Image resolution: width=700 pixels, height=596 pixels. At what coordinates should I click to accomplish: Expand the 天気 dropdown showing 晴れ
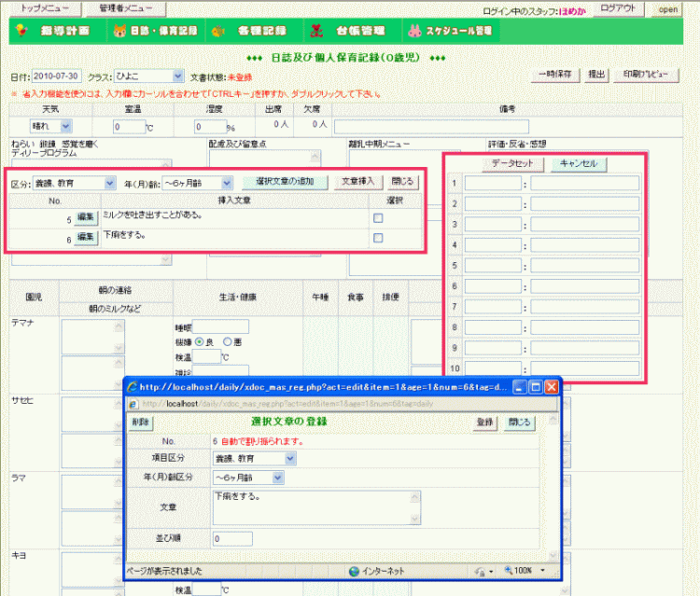pyautogui.click(x=66, y=126)
